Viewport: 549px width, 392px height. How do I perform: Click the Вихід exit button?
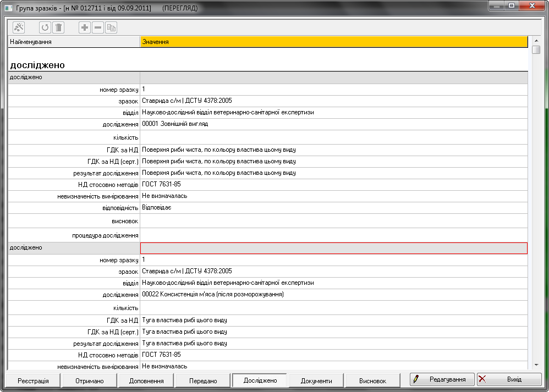pyautogui.click(x=509, y=379)
